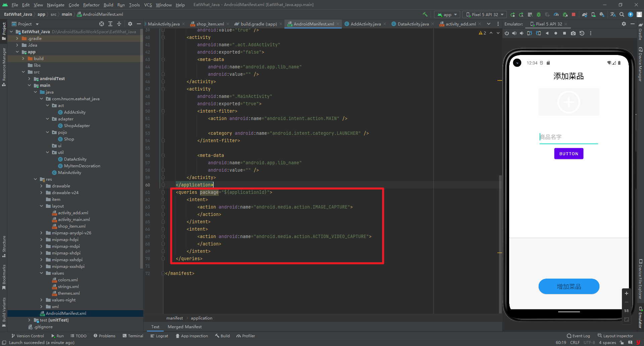Click the 商品名字 input field in emulator
Image resolution: width=644 pixels, height=346 pixels.
point(569,137)
